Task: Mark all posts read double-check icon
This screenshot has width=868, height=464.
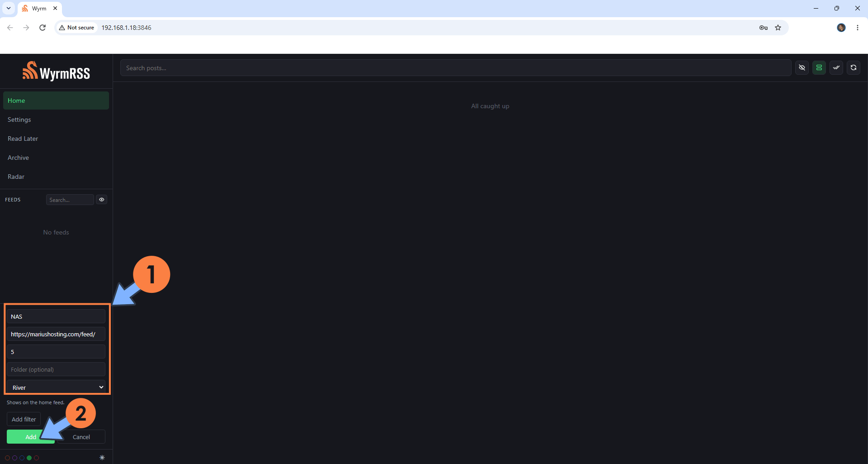Action: tap(836, 68)
